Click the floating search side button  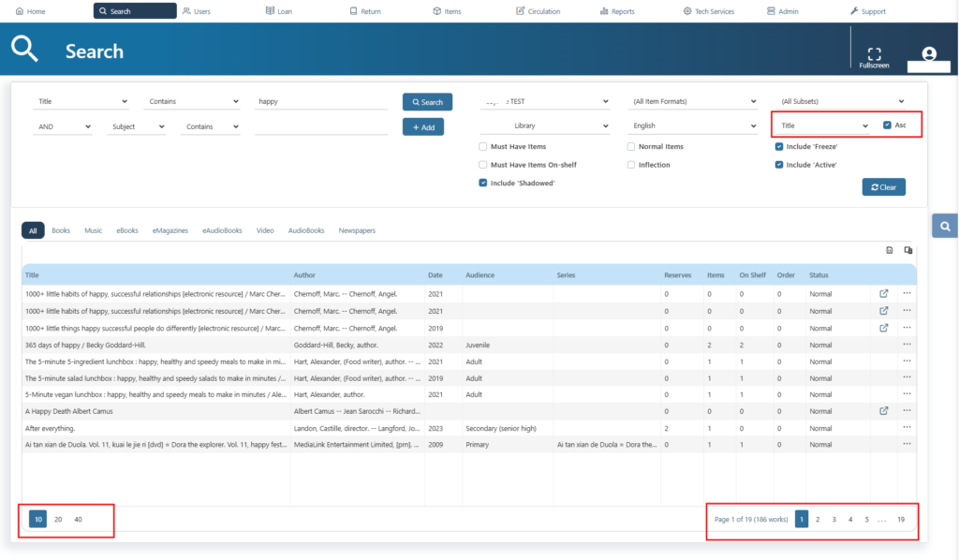(x=945, y=227)
